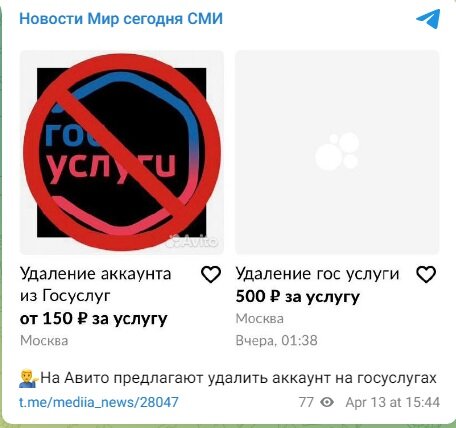The image size is (456, 428).
Task: Open the listing title 'Удаление гос услуги'
Action: [317, 274]
